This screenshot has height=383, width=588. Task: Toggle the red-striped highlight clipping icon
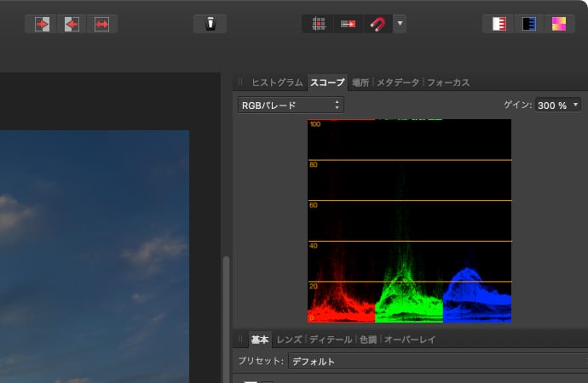(499, 24)
